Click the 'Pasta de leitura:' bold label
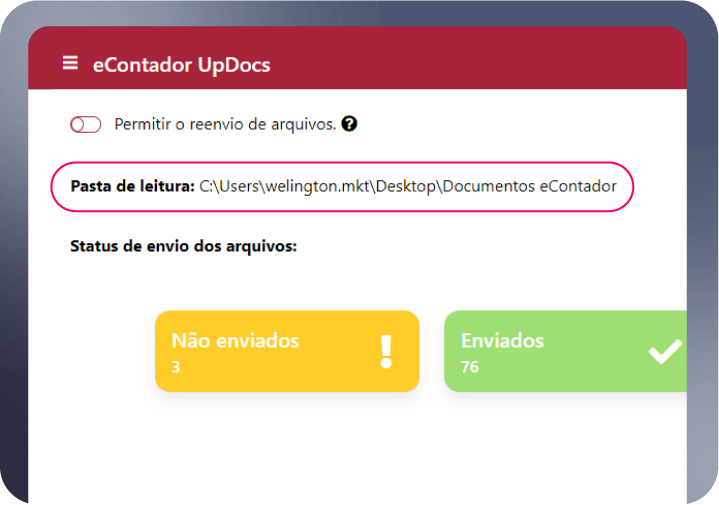 [x=132, y=186]
